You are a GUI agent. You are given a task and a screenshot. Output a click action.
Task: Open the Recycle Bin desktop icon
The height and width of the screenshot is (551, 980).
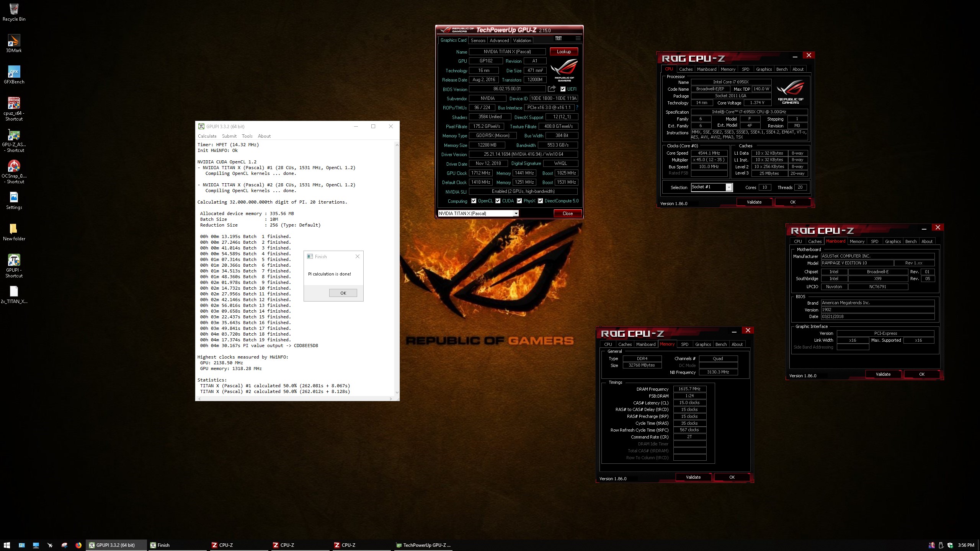(14, 12)
